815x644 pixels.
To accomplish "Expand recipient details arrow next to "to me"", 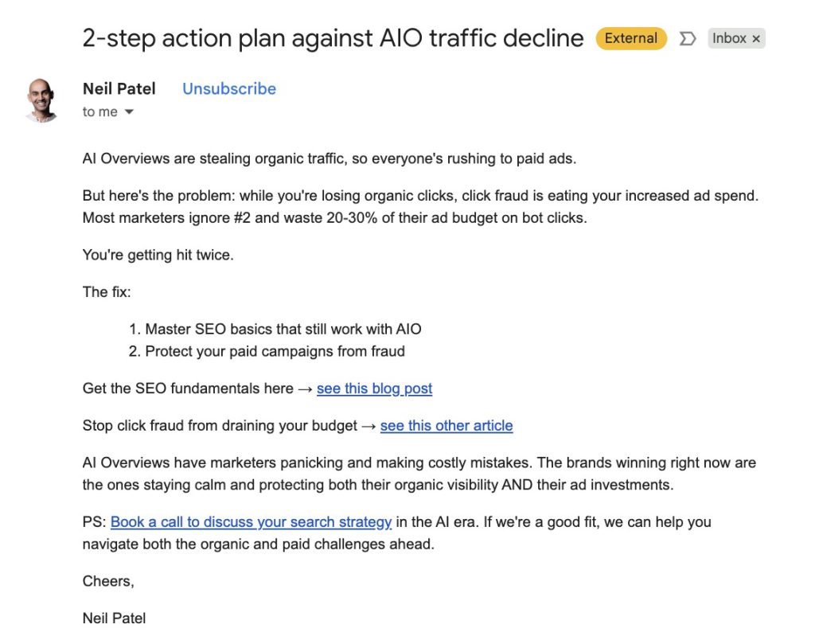I will pyautogui.click(x=129, y=112).
